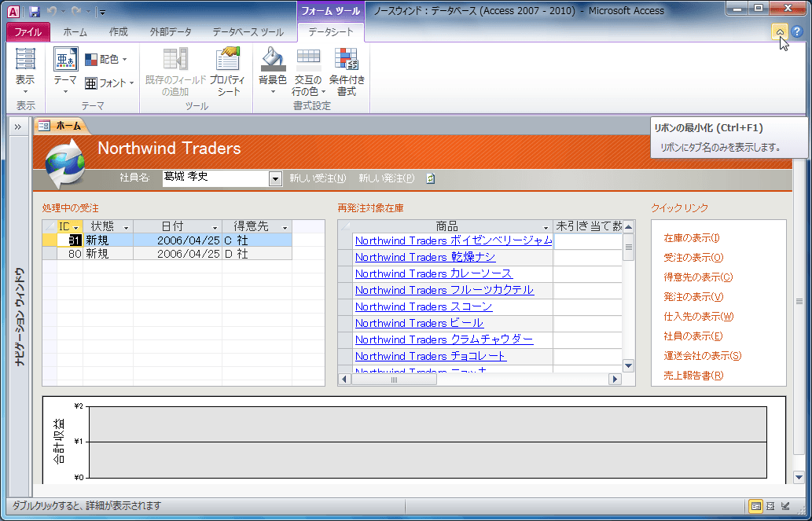Open the 社員名 combo box dropdown arrow
Screen dimensions: 812x521
coord(275,178)
